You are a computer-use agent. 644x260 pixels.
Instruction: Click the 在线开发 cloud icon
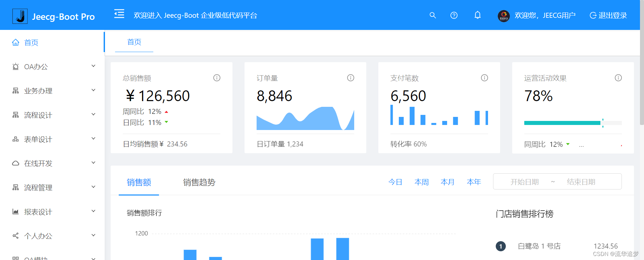coord(15,163)
